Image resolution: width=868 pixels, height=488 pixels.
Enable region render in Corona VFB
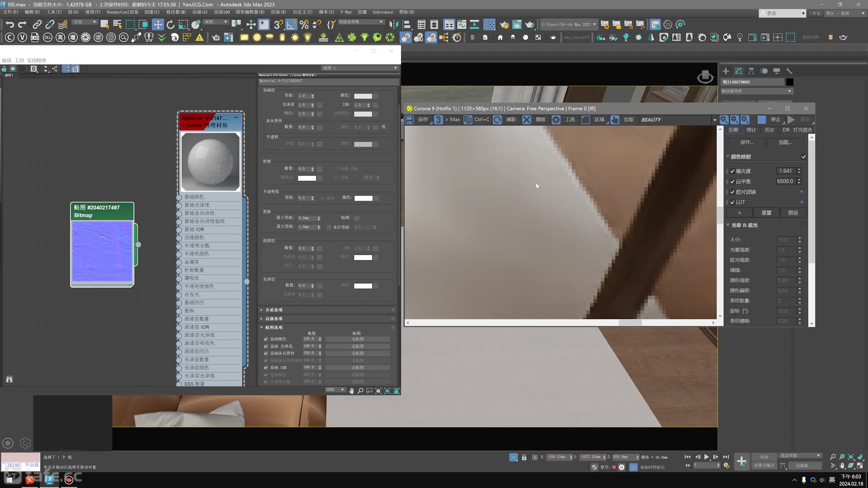[585, 120]
